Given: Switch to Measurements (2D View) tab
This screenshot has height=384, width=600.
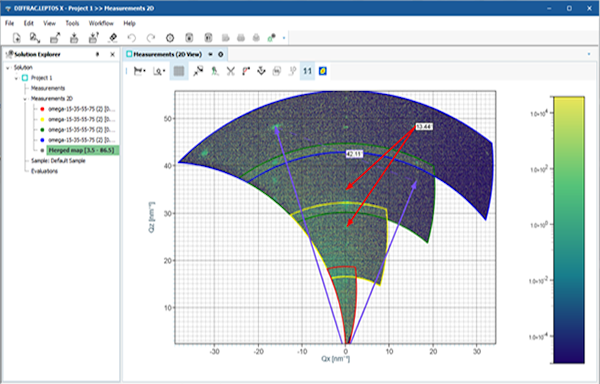Looking at the screenshot, I should coord(168,54).
